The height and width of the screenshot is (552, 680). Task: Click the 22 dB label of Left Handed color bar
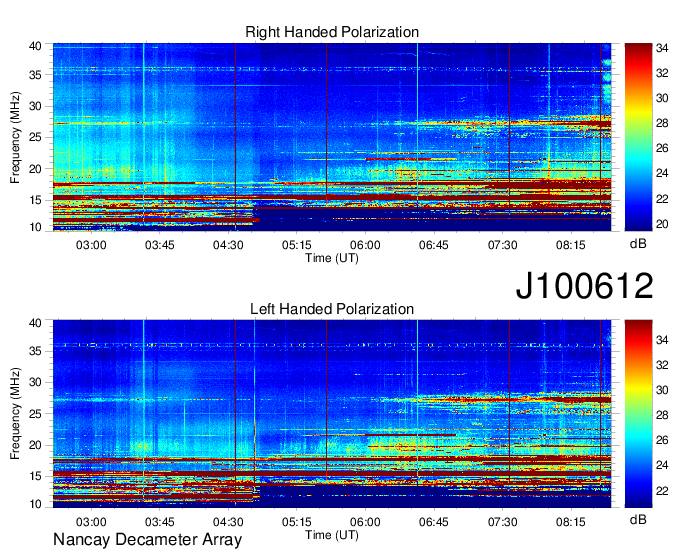662,491
